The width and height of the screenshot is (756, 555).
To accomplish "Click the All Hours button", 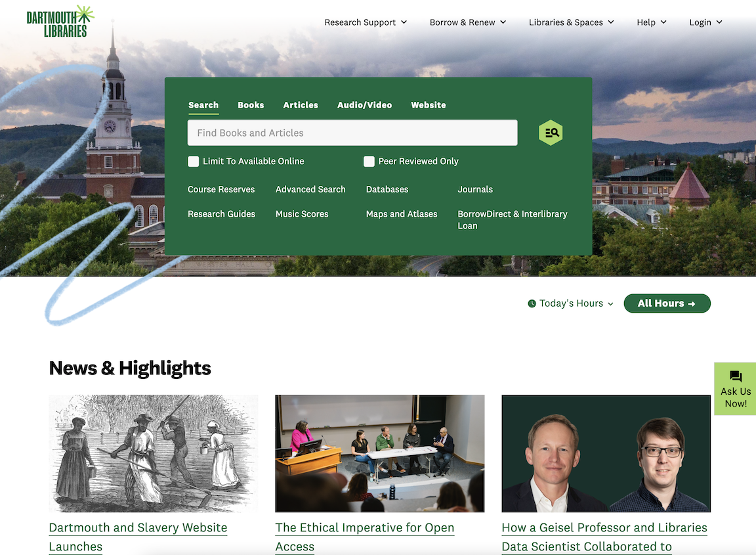I will [x=667, y=303].
